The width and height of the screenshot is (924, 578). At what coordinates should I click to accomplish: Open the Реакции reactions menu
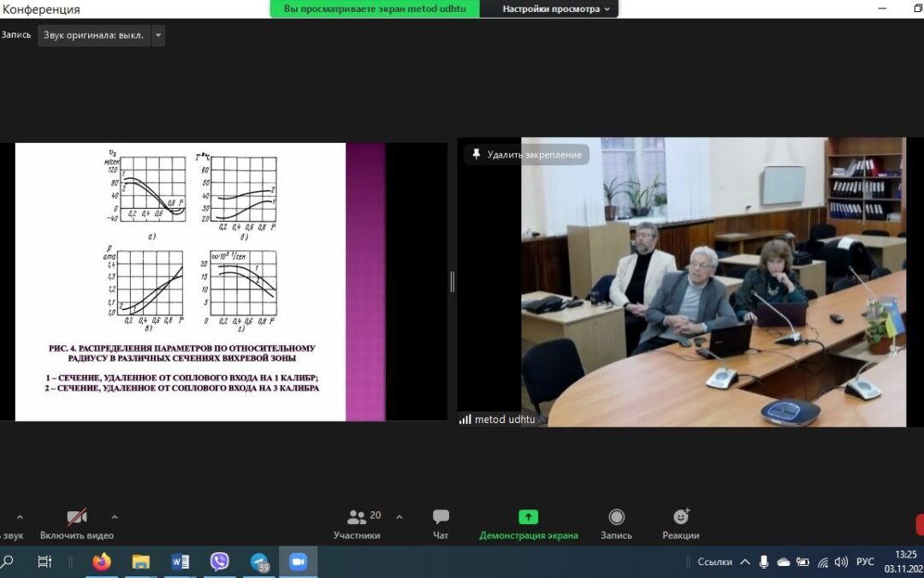[681, 524]
